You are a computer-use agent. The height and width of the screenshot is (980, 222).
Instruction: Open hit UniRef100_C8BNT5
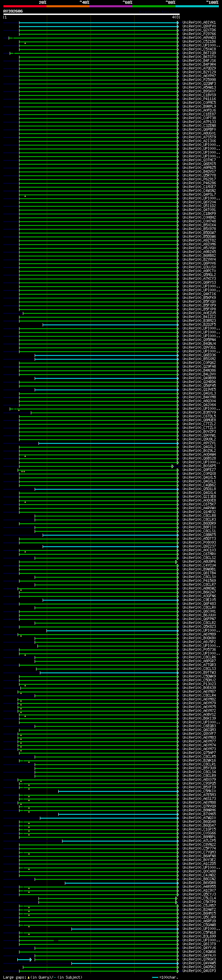[x=199, y=535]
